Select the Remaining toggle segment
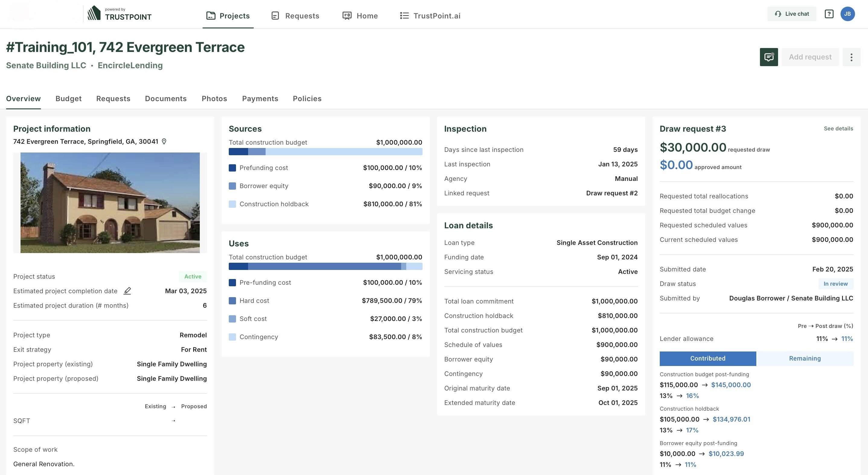Image resolution: width=868 pixels, height=475 pixels. [805, 358]
